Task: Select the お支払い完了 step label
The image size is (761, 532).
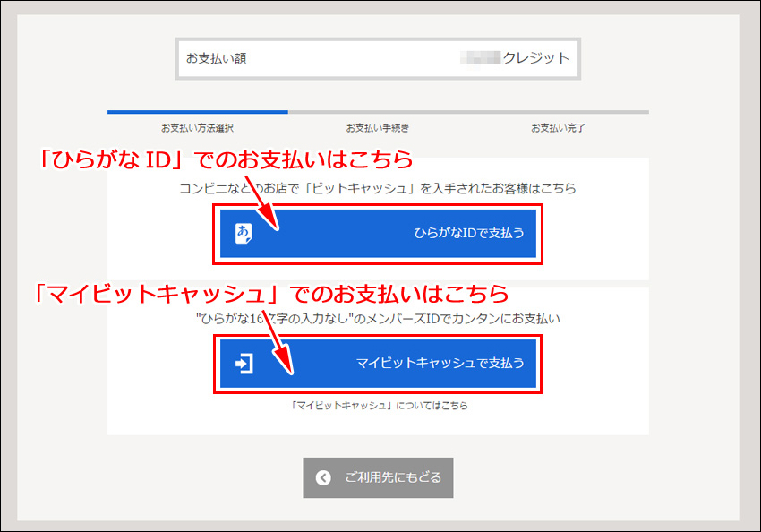Action: tap(558, 128)
